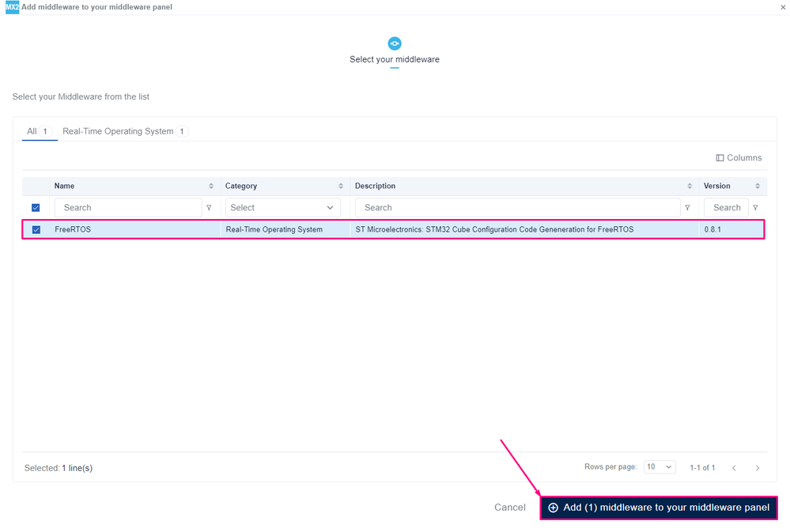Go to next page arrow
The image size is (790, 532).
click(758, 468)
